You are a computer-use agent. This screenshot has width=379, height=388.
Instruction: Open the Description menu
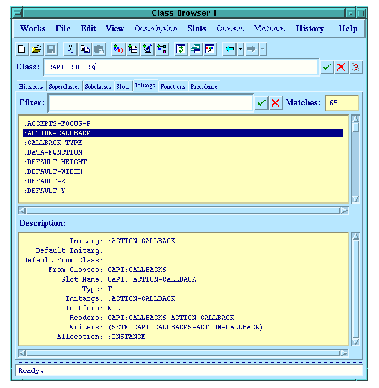tap(156, 28)
